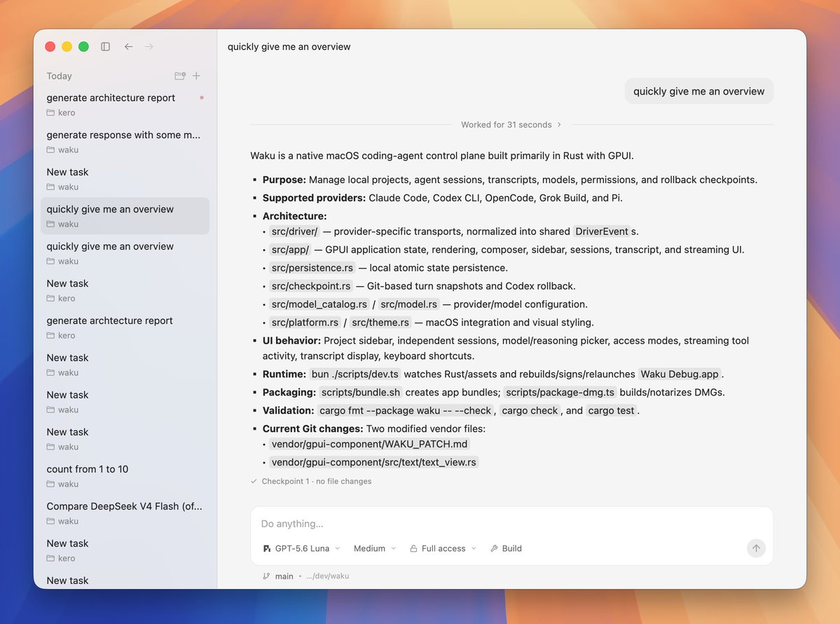Click the src/model.rs code label

(408, 304)
